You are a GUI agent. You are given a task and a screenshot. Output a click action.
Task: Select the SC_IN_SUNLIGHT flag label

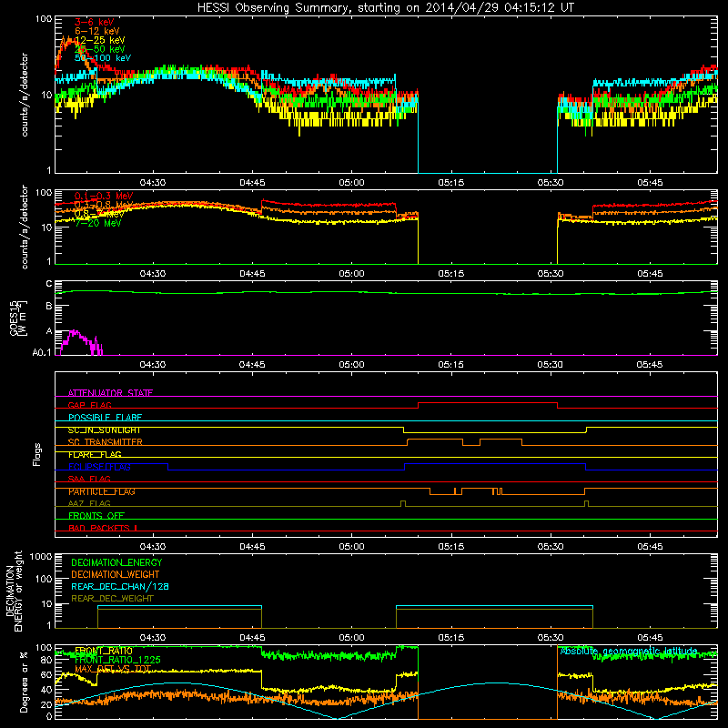(x=105, y=430)
